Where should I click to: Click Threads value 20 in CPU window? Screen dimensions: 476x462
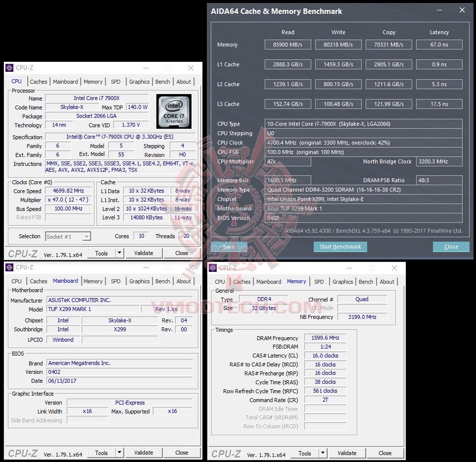[187, 236]
